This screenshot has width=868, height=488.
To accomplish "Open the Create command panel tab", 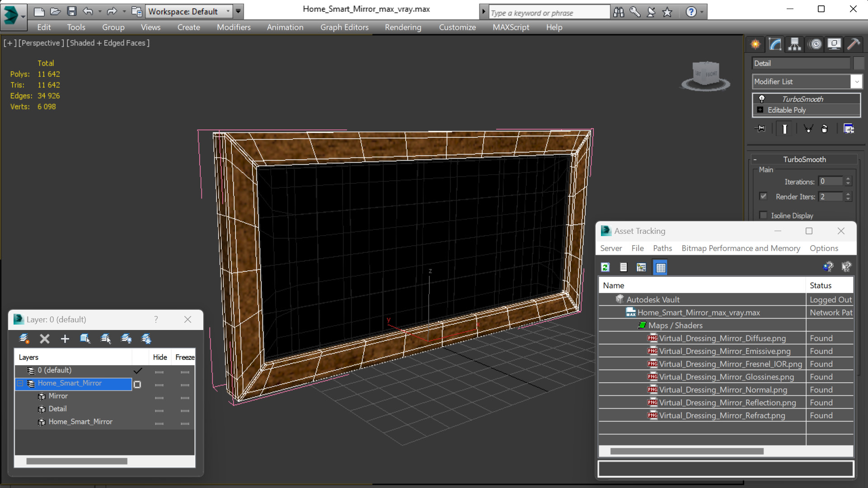I will 755,44.
